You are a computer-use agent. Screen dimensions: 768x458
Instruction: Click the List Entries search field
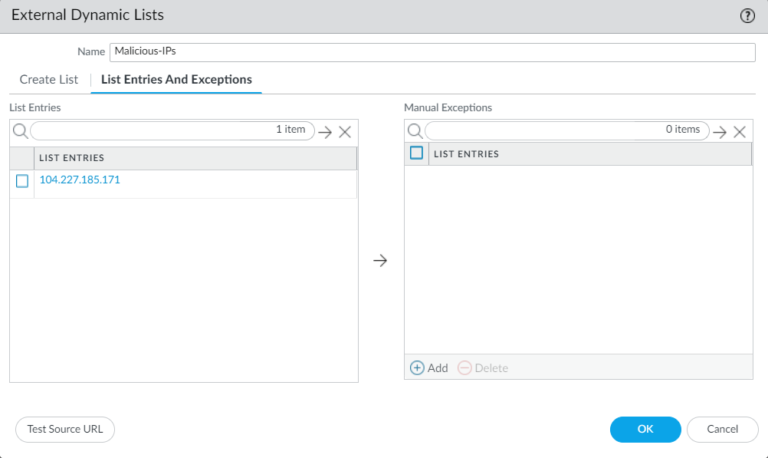click(x=172, y=131)
